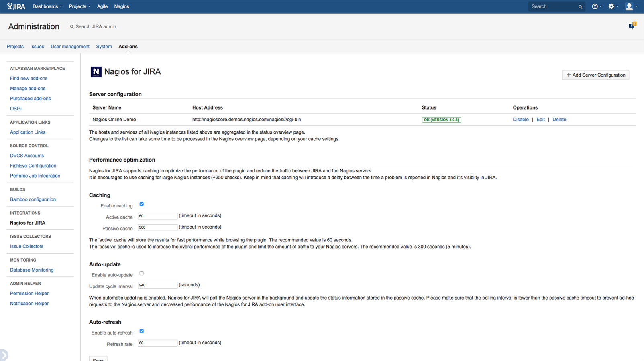Open FishEye Configuration link
Viewport: 644px width, 361px height.
(x=33, y=166)
